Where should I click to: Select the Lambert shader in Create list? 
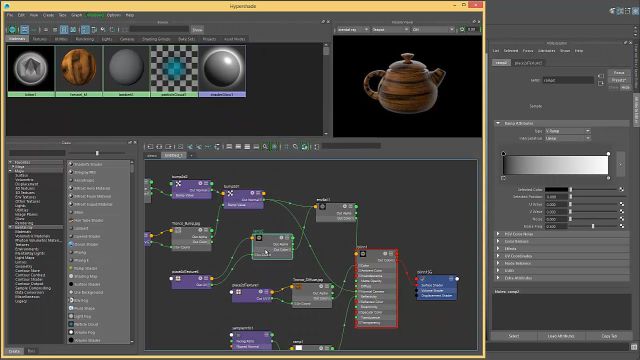click(x=81, y=229)
